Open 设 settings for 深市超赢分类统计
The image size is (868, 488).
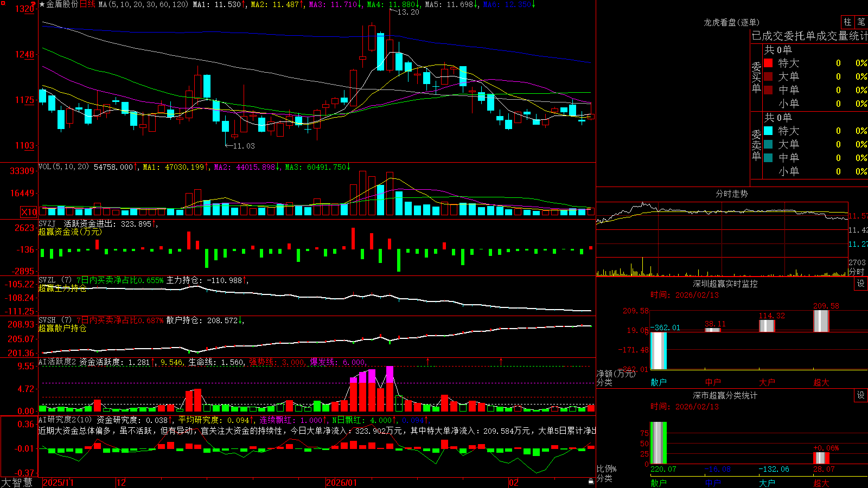[861, 395]
